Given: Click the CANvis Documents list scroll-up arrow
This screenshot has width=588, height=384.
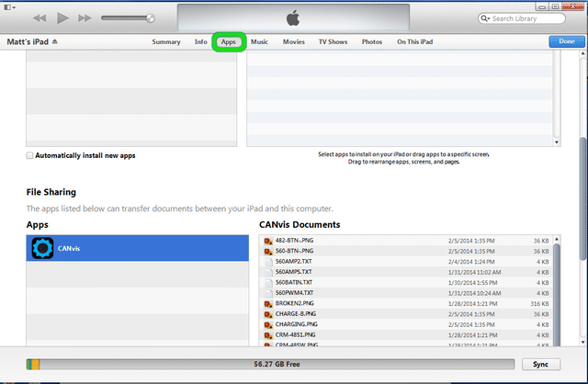Looking at the screenshot, I should point(557,239).
